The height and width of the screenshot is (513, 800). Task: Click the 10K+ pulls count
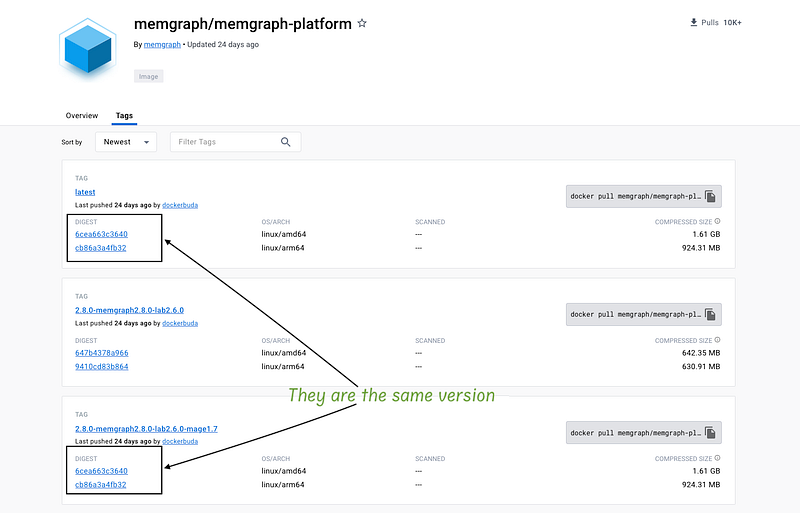(732, 22)
